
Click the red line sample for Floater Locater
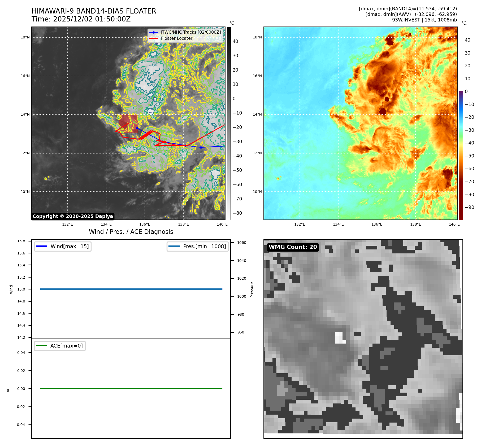[153, 38]
